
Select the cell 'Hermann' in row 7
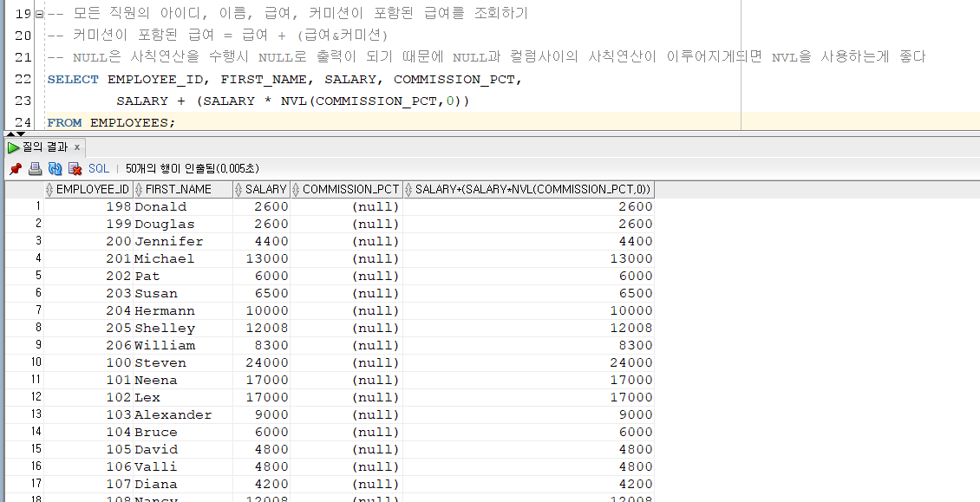coord(182,310)
